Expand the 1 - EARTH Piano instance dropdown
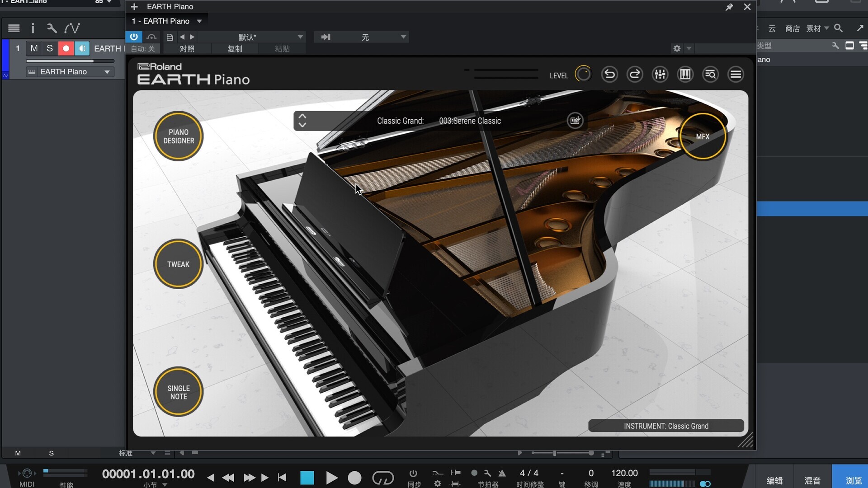The image size is (868, 488). coord(199,21)
